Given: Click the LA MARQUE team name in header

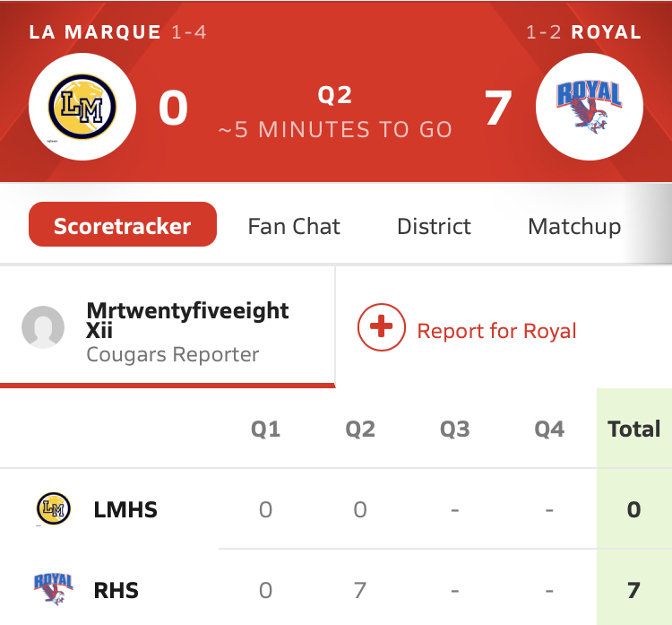Looking at the screenshot, I should [95, 33].
